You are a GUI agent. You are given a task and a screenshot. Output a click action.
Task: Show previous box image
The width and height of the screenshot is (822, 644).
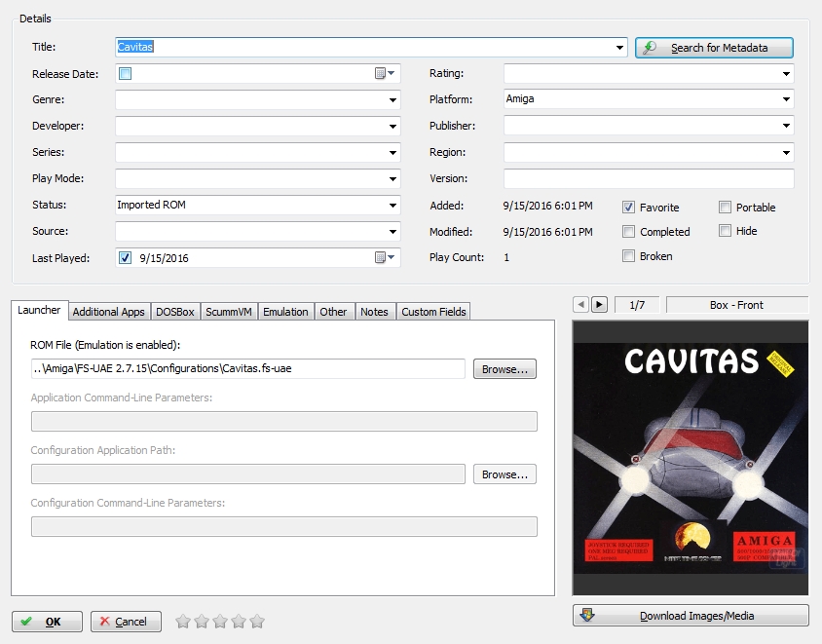click(580, 305)
